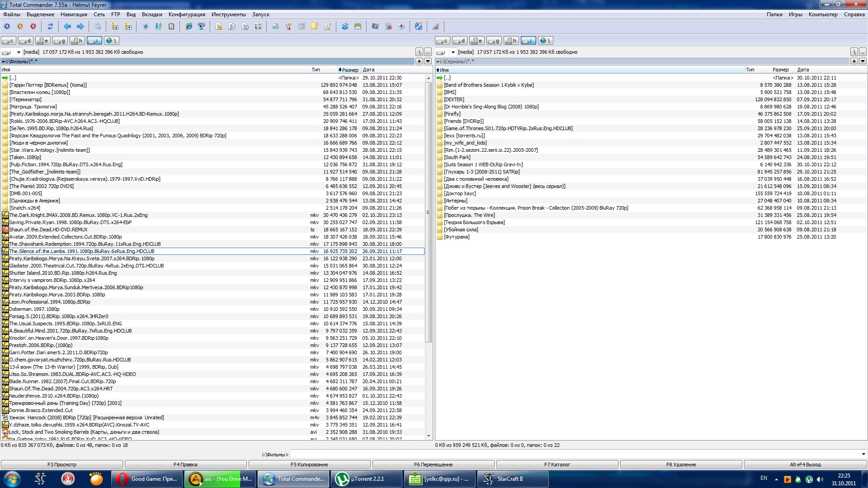The width and height of the screenshot is (868, 488).
Task: Open left panel directory history arrow
Action: pos(428,61)
